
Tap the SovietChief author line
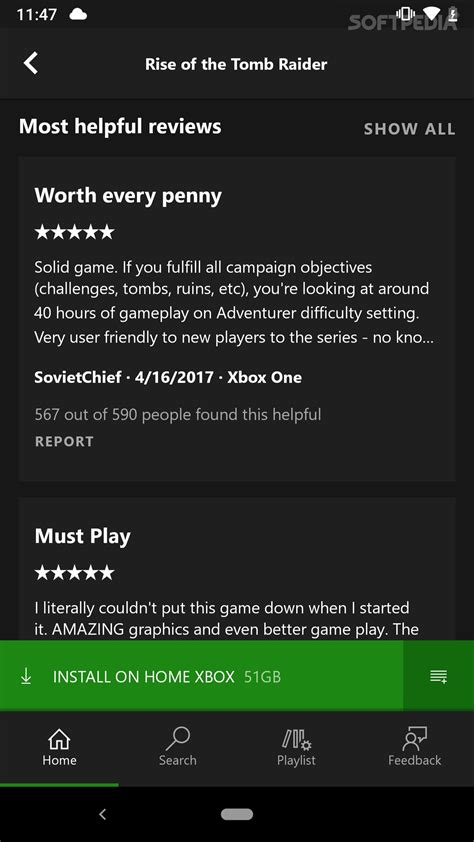click(x=168, y=378)
